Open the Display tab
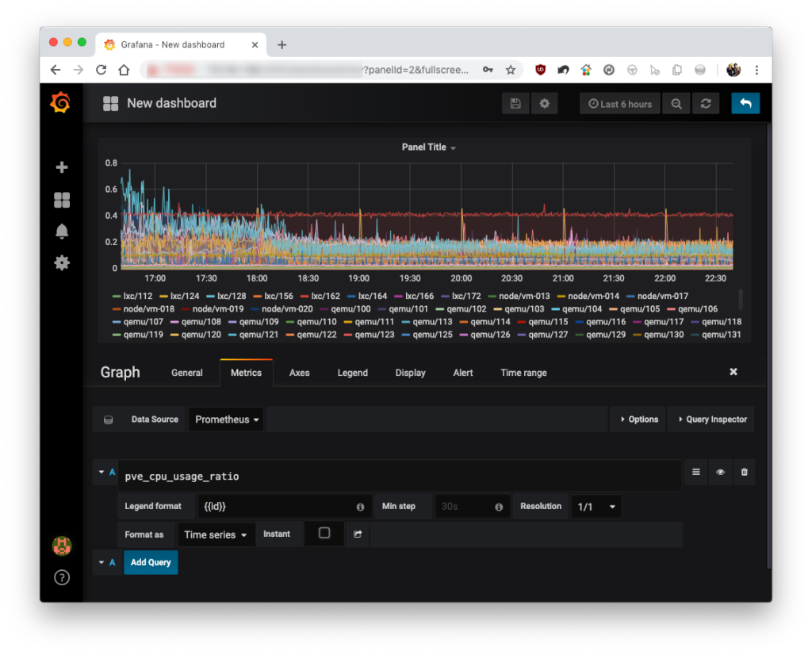This screenshot has width=812, height=655. coord(410,373)
